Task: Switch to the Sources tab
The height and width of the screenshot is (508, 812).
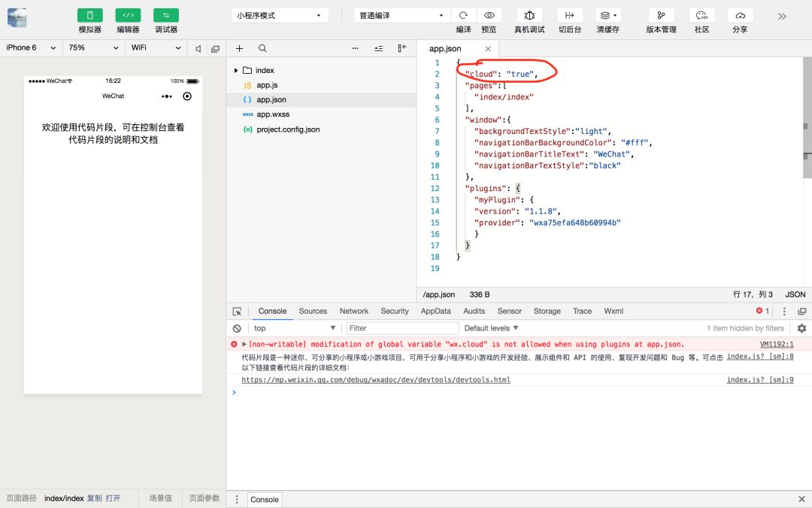Action: click(x=313, y=311)
